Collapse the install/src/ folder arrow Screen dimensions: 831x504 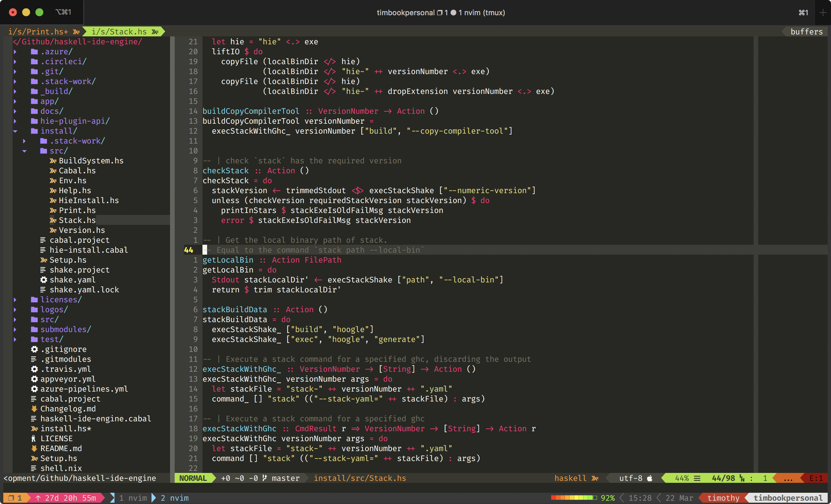24,151
